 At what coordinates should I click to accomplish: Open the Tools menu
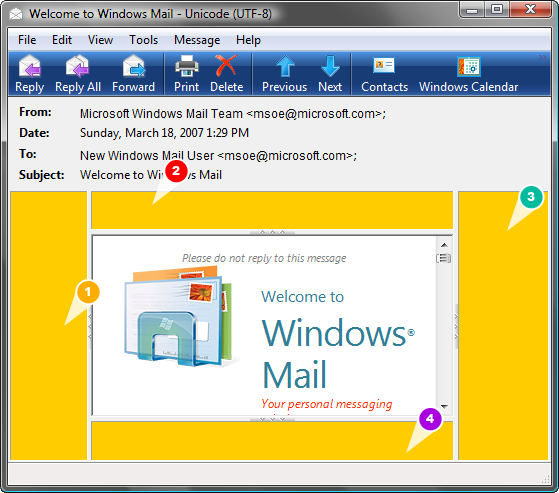(x=143, y=40)
